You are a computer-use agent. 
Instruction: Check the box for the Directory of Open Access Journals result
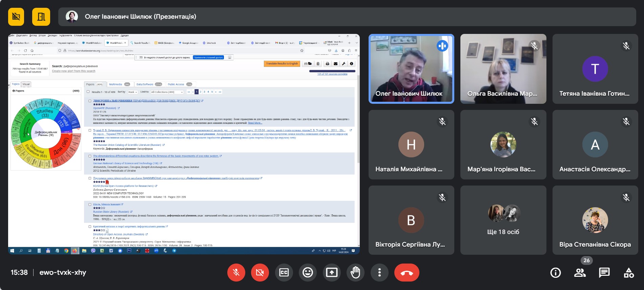pyautogui.click(x=90, y=227)
